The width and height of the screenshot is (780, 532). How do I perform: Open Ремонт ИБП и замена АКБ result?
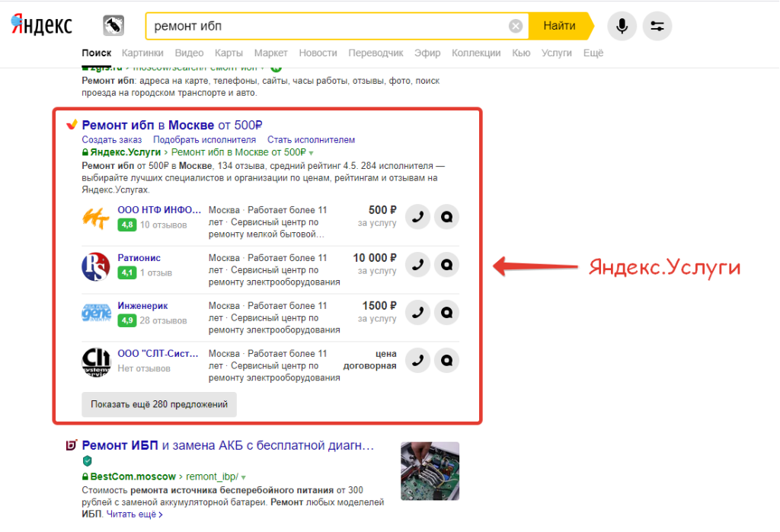pyautogui.click(x=228, y=445)
